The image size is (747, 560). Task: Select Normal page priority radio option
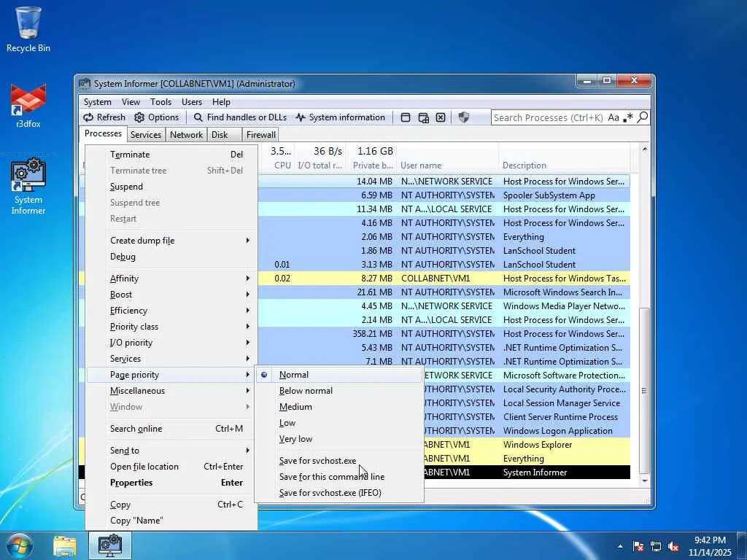click(338, 375)
